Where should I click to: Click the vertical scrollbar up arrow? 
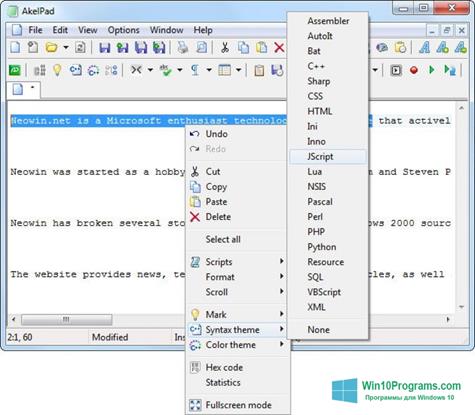pos(461,108)
